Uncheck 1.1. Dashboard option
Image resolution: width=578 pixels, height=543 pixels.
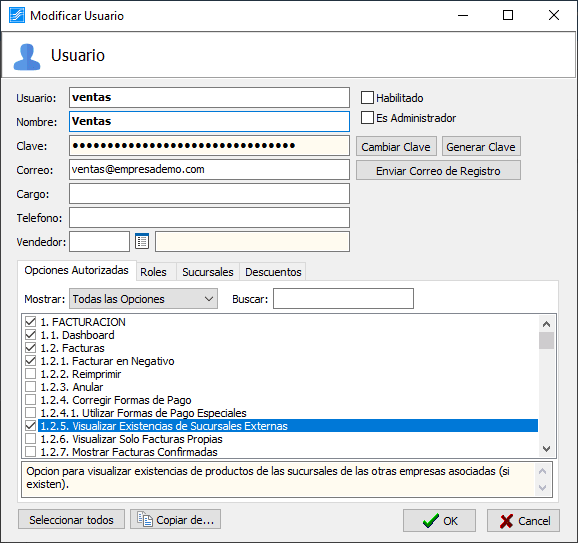pos(31,335)
